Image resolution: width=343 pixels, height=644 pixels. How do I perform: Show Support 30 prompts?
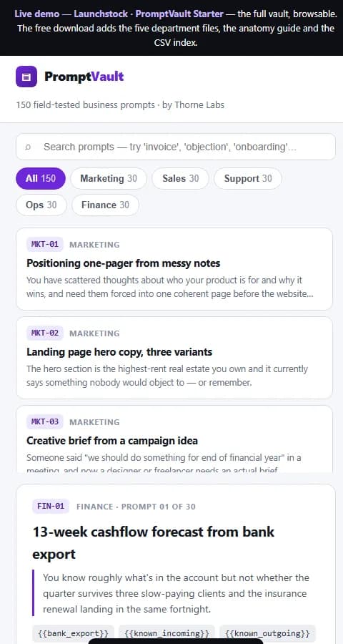[x=248, y=178]
